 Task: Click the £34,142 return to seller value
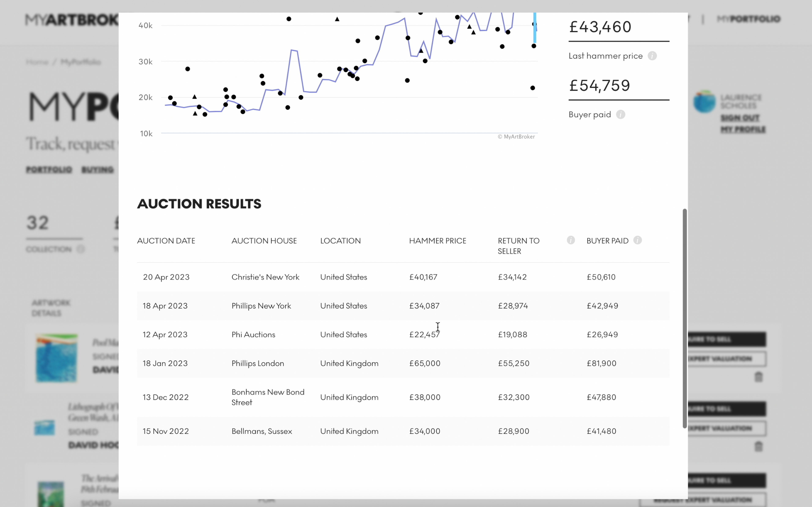(x=512, y=277)
